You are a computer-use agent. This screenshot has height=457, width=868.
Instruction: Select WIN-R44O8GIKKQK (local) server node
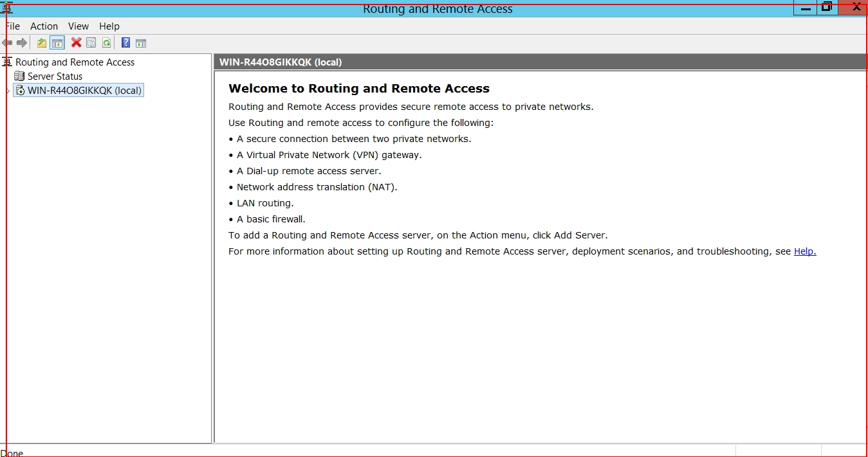pos(84,91)
